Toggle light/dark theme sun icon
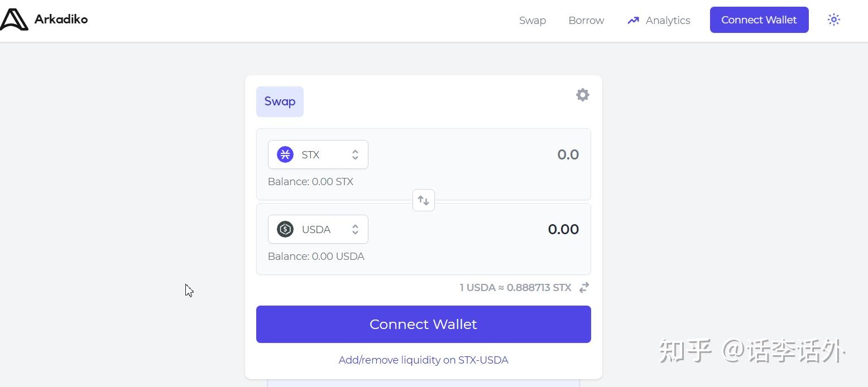 coord(833,20)
